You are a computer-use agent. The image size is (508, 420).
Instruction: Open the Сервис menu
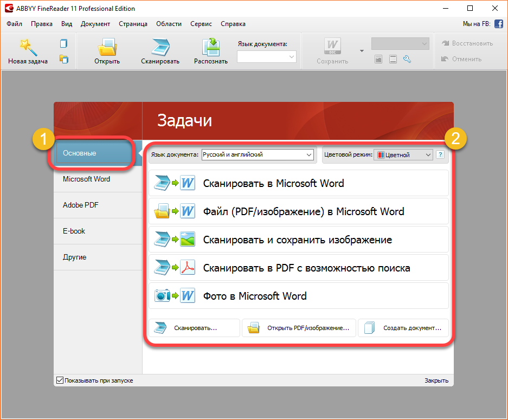(201, 24)
